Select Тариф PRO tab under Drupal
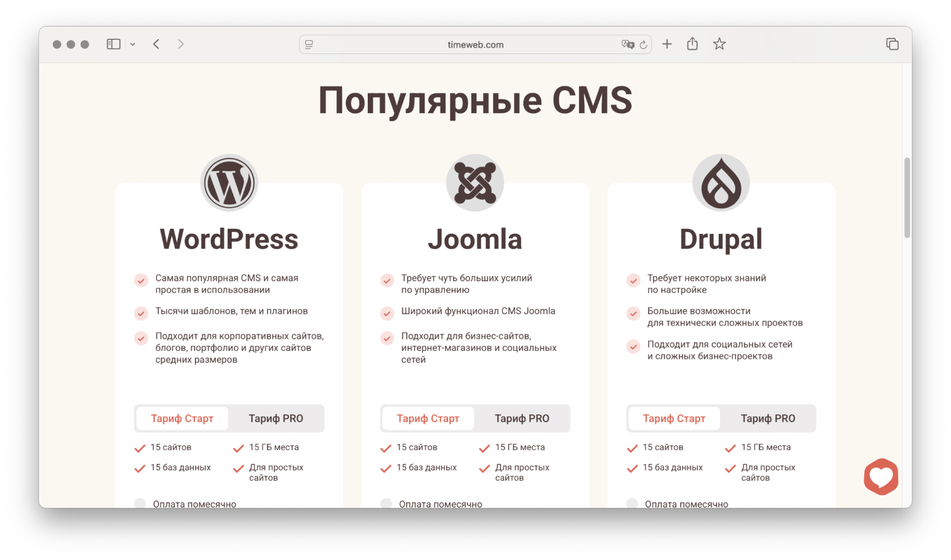Screen dimensions: 951x560 click(768, 418)
